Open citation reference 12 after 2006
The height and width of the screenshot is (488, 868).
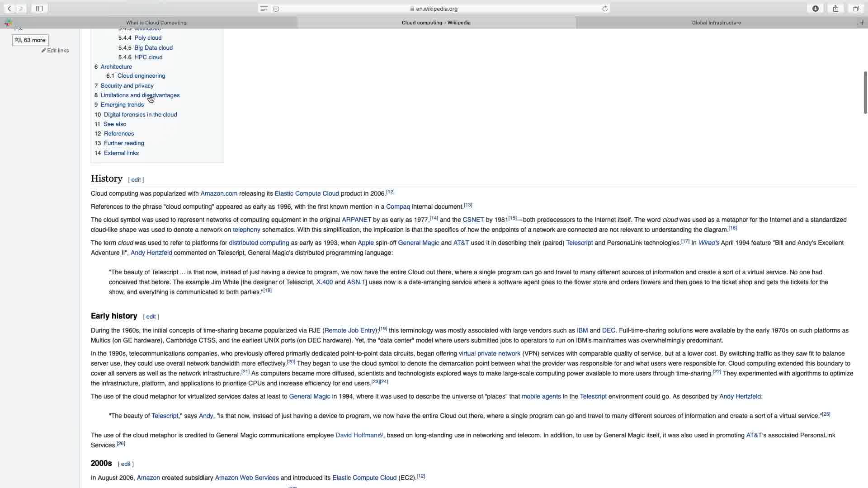[390, 192]
